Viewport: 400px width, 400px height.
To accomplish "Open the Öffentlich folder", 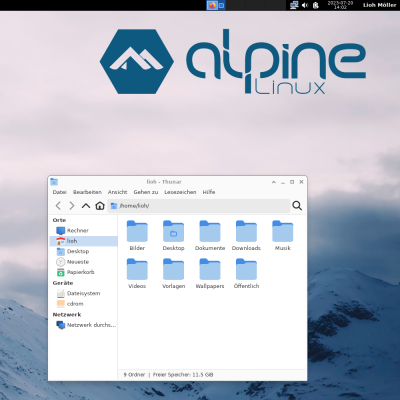I will point(246,274).
